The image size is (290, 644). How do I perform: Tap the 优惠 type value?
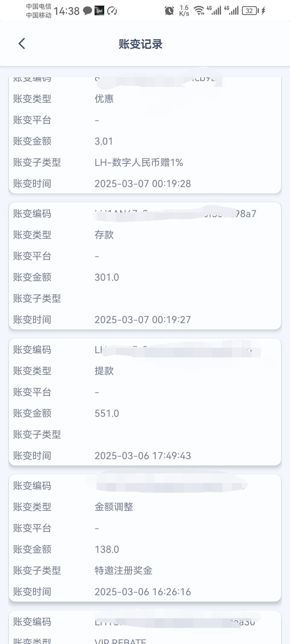point(104,99)
